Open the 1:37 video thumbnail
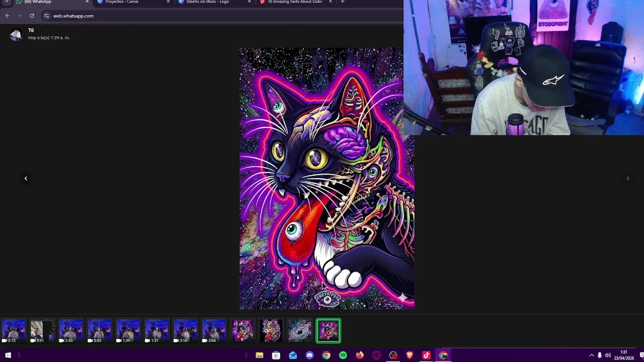The height and width of the screenshot is (362, 644). point(156,331)
